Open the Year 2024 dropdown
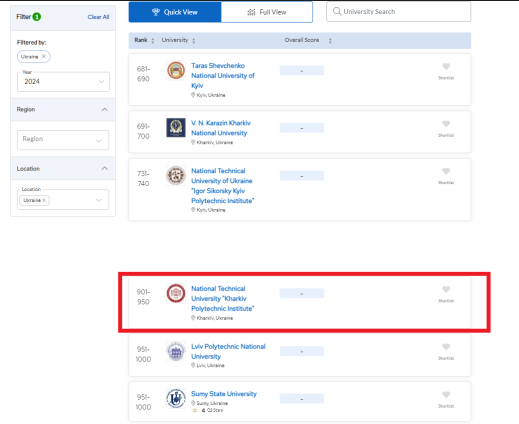This screenshot has width=519, height=424. pos(63,82)
